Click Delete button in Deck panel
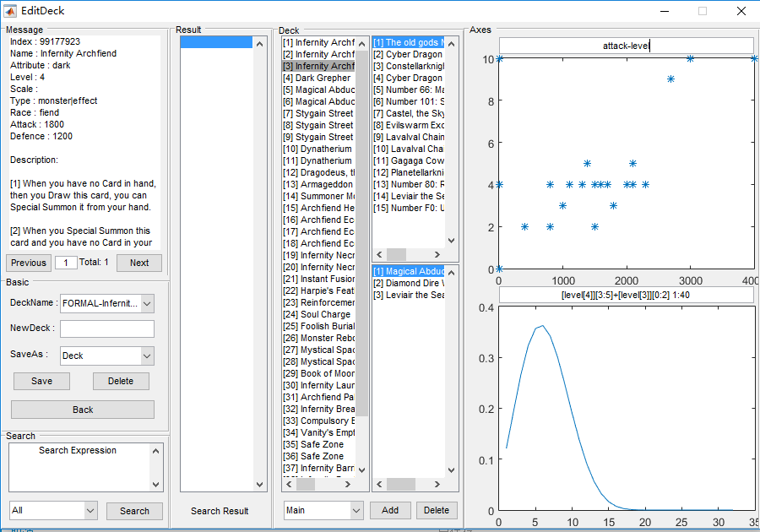The height and width of the screenshot is (532, 760). coord(437,510)
